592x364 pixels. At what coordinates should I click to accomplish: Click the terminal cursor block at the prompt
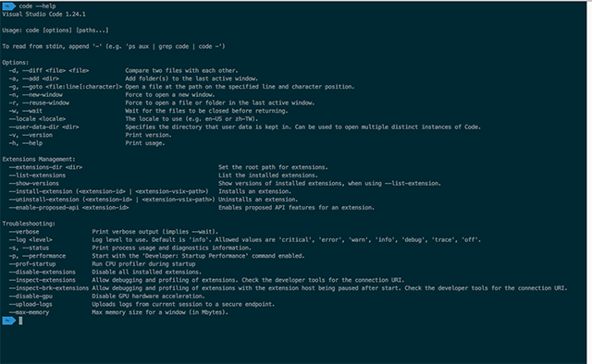click(20, 321)
